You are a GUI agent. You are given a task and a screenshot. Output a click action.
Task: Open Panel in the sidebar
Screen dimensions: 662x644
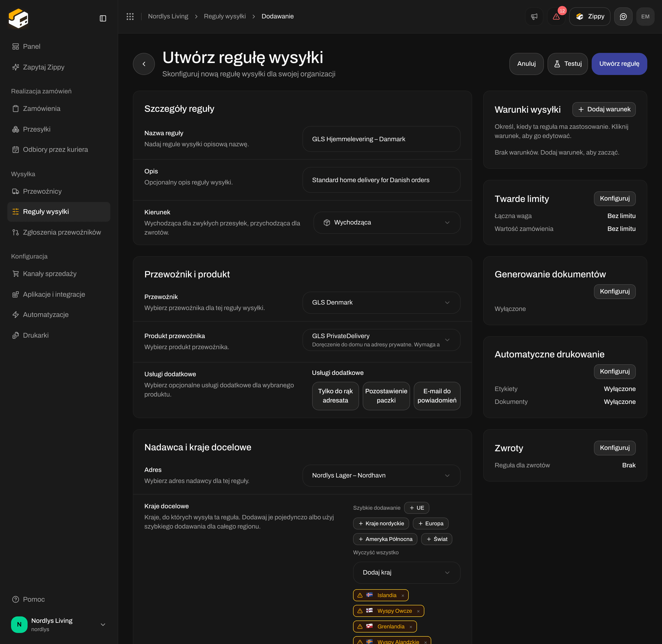click(59, 46)
